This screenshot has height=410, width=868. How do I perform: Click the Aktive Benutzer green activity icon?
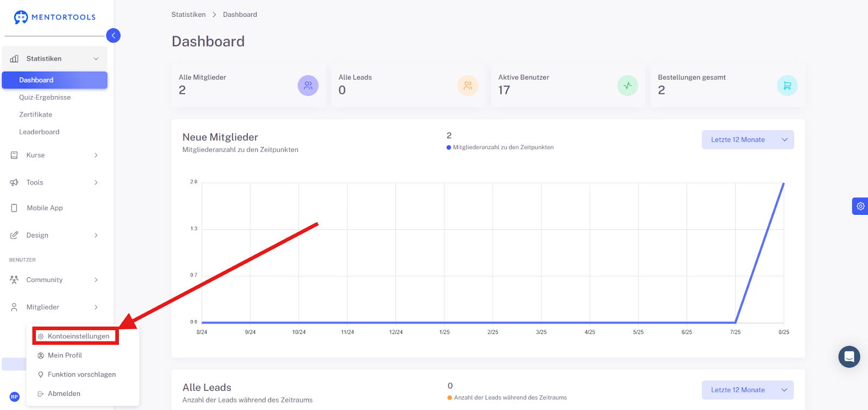click(628, 86)
